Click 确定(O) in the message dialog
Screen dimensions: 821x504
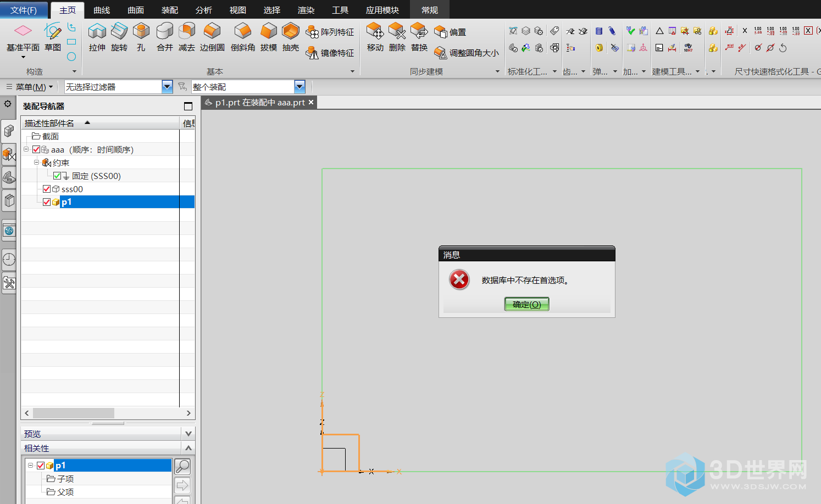click(527, 304)
